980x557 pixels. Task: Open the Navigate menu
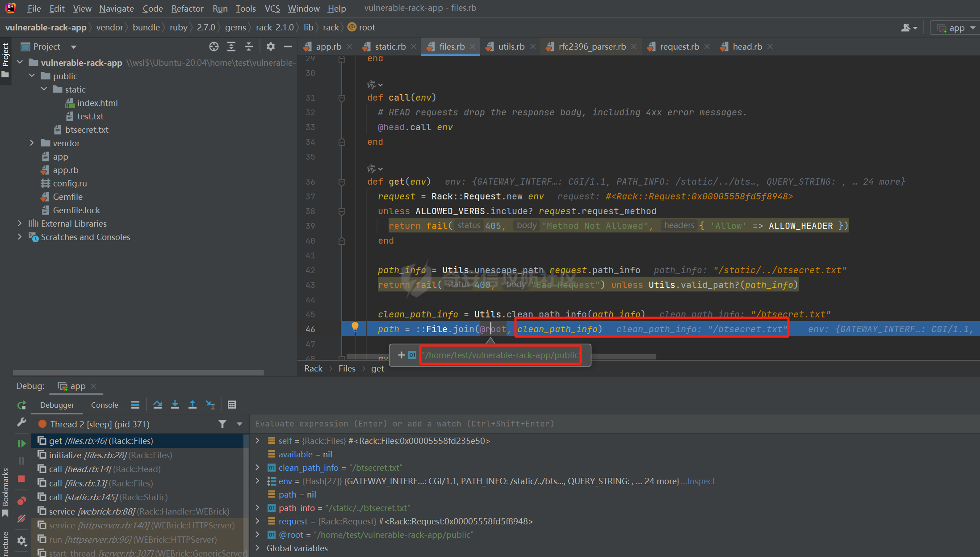(x=117, y=8)
